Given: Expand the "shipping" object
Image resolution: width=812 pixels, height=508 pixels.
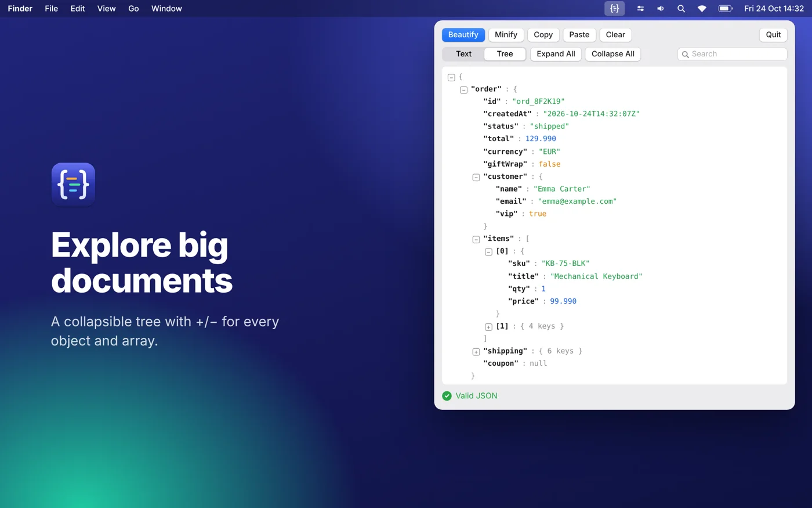Looking at the screenshot, I should (x=476, y=352).
